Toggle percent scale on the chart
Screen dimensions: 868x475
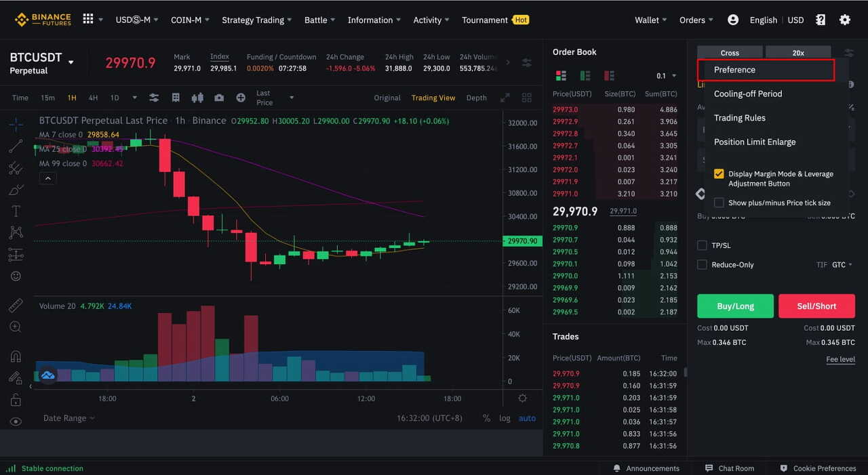coord(486,418)
